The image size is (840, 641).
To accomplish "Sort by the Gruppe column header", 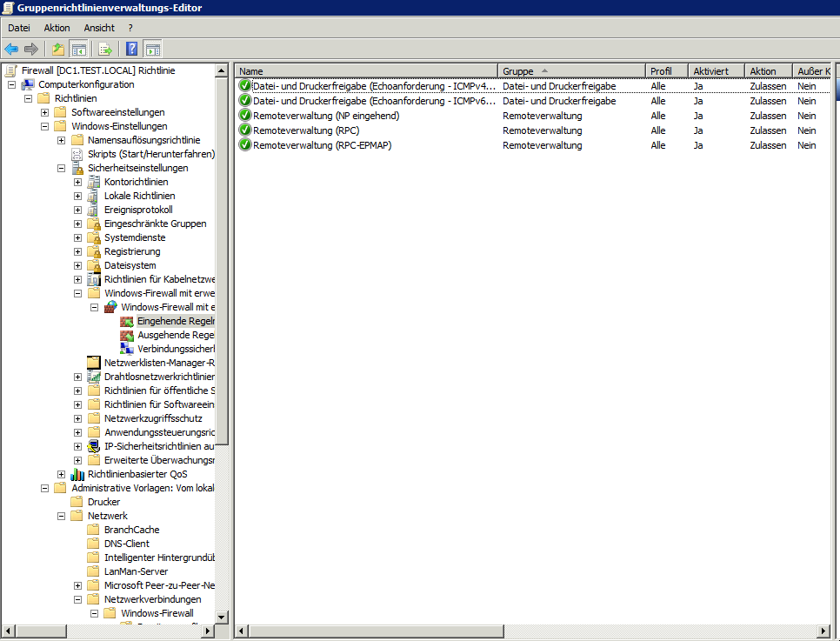I will [570, 70].
